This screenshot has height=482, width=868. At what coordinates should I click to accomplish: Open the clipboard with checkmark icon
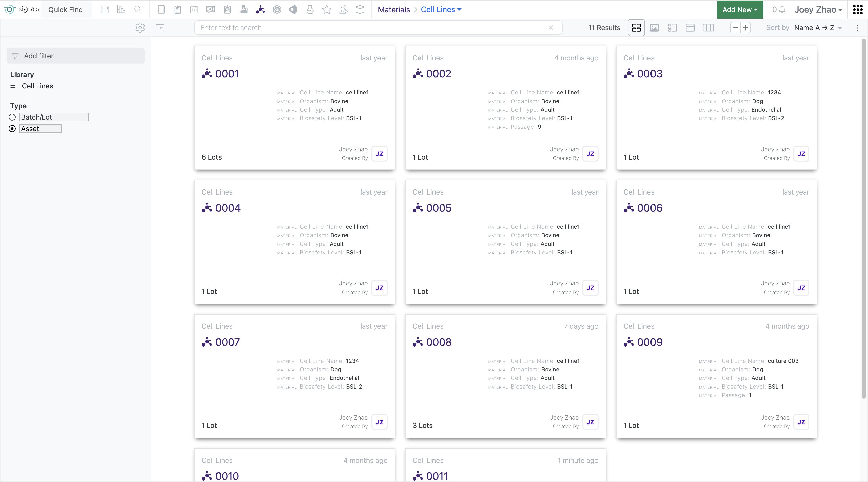click(228, 10)
